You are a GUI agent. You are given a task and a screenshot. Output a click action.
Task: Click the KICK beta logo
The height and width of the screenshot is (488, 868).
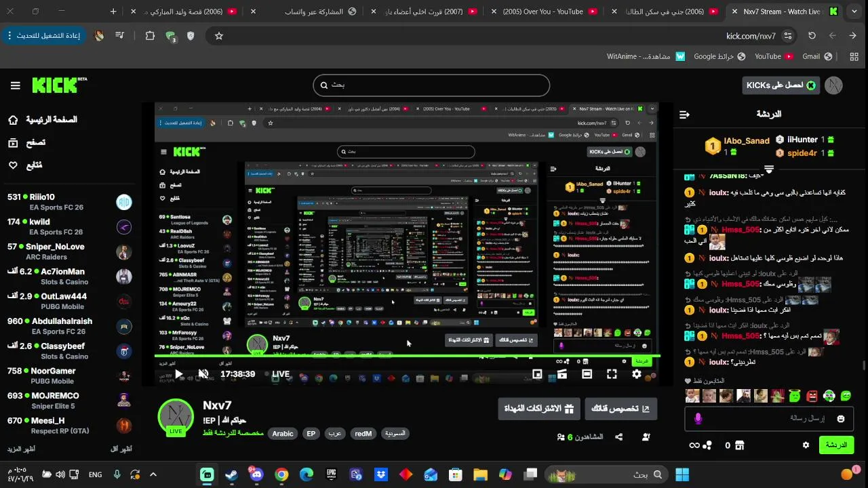tap(60, 85)
